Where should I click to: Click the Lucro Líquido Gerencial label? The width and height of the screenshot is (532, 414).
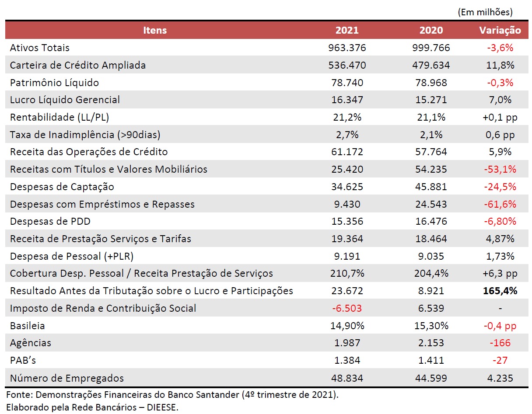[x=65, y=100]
